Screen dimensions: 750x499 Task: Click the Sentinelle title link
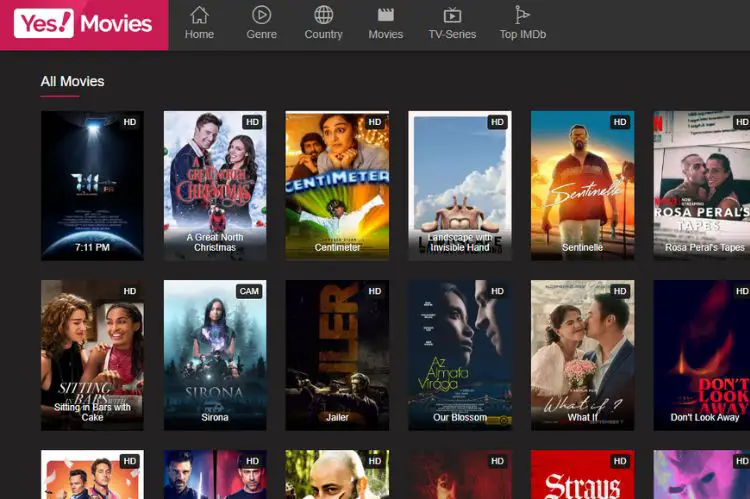click(582, 247)
